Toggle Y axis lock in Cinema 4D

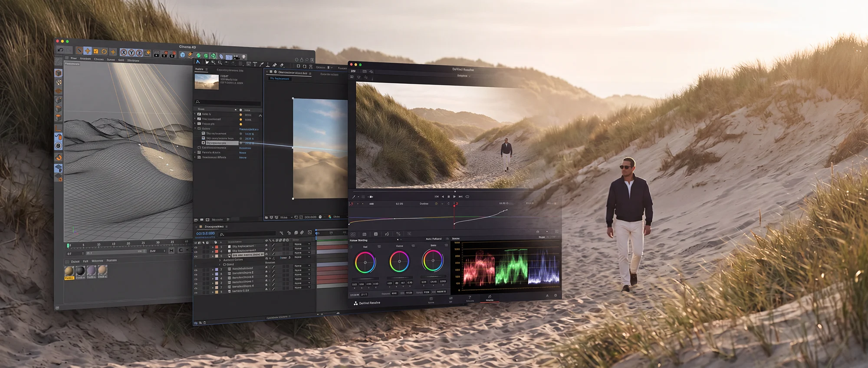(x=132, y=53)
